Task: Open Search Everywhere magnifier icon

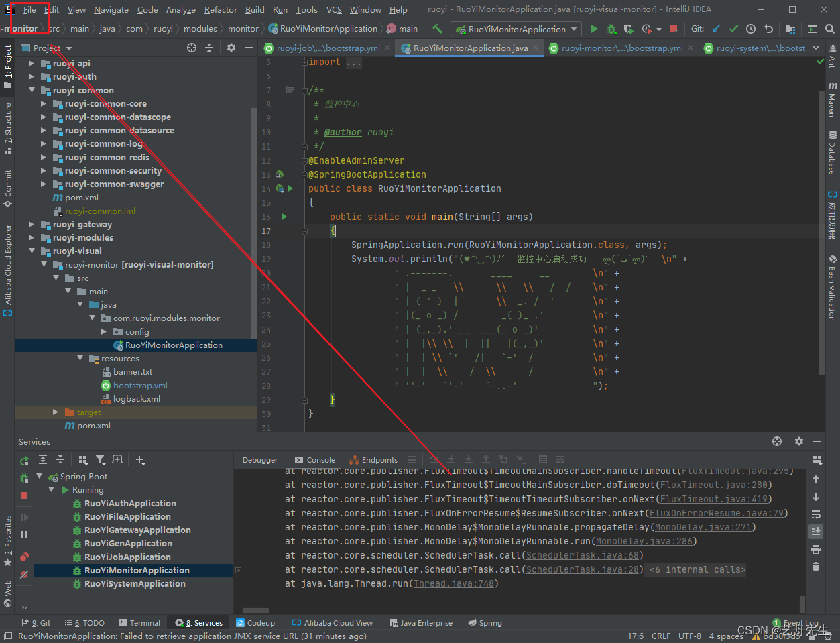Action: click(830, 29)
